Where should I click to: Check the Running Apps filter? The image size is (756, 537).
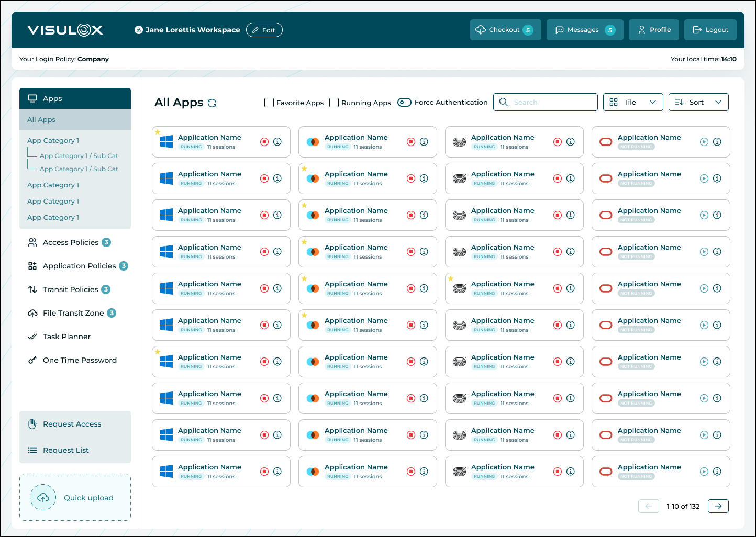coord(334,103)
